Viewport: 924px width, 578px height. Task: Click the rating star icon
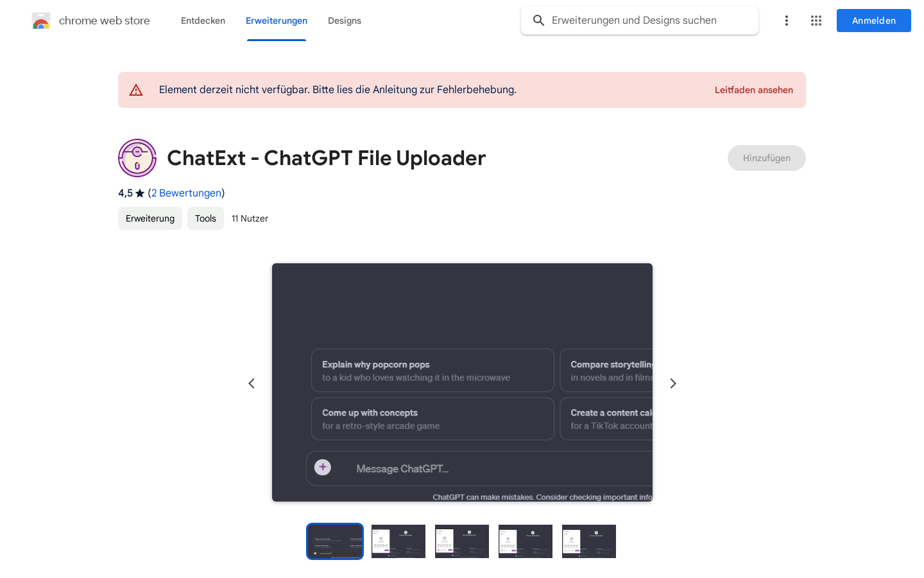coord(140,193)
